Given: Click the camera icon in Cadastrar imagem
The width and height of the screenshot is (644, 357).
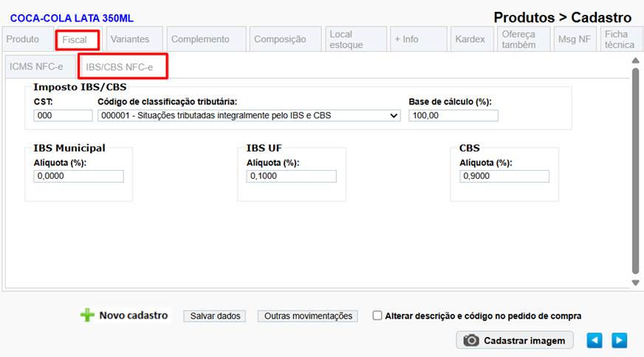Looking at the screenshot, I should tap(471, 341).
